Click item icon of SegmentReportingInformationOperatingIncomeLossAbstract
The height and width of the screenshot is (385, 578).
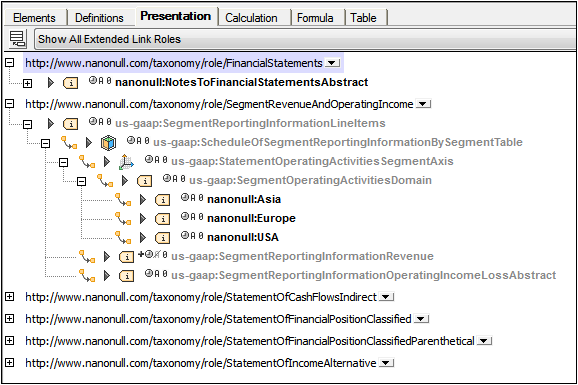126,276
